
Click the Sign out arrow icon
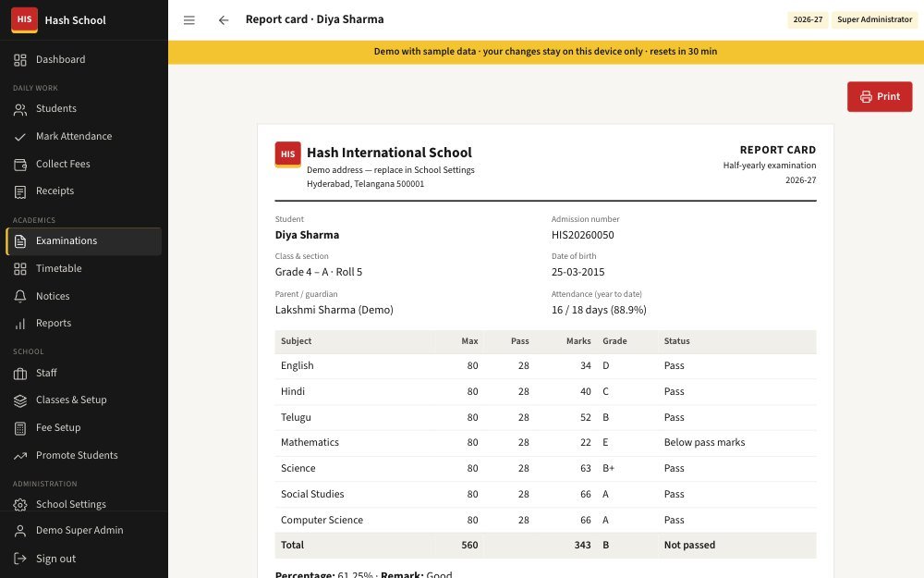pos(20,559)
